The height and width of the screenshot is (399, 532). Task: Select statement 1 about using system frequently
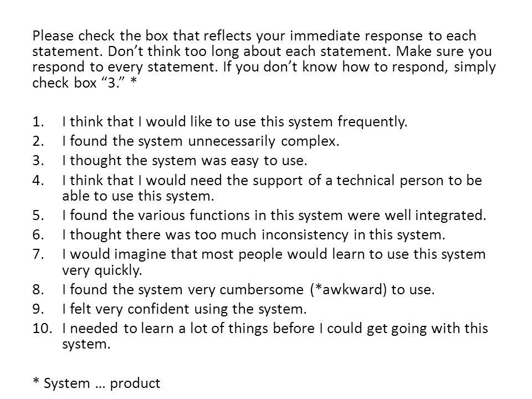pyautogui.click(x=235, y=122)
